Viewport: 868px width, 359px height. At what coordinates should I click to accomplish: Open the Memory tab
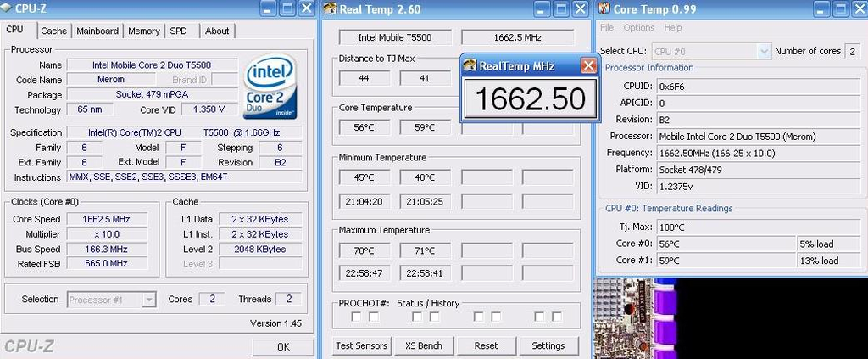point(144,31)
